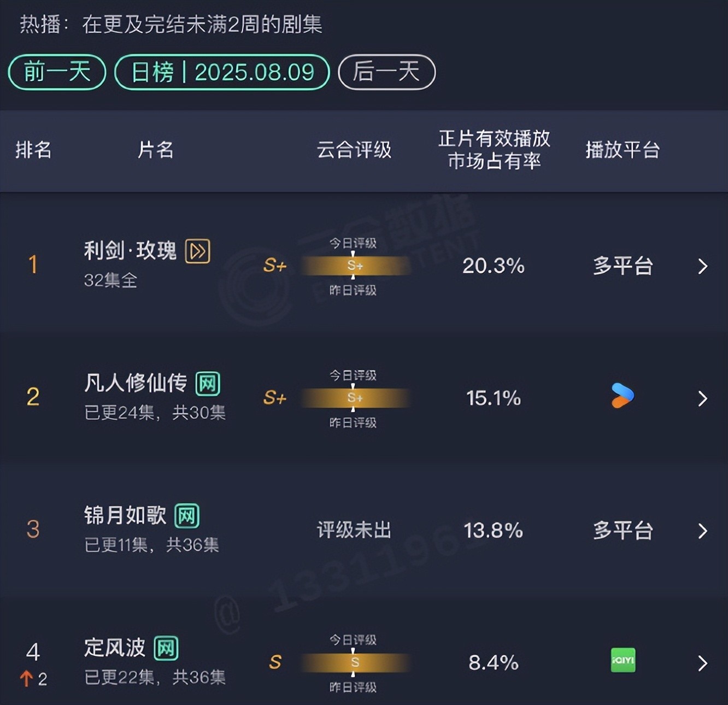
Task: Click the fast-forward badge next to 利剑·玫瑰
Action: pyautogui.click(x=197, y=251)
